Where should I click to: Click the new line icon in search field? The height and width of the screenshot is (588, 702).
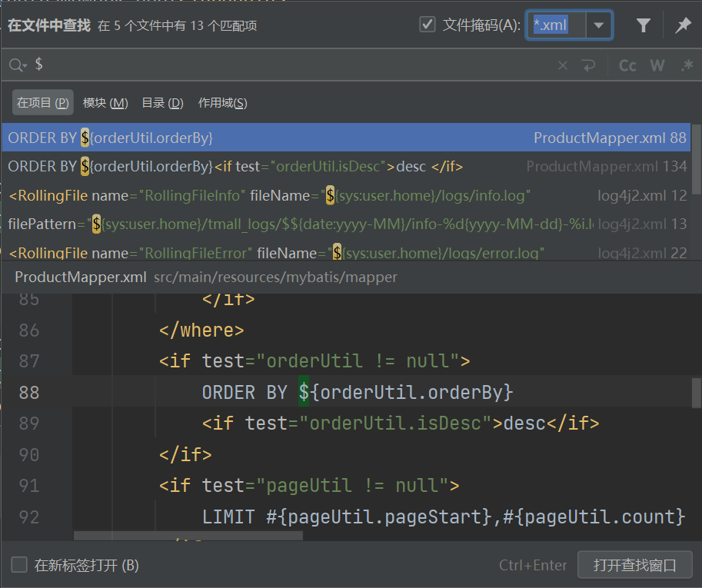[589, 66]
